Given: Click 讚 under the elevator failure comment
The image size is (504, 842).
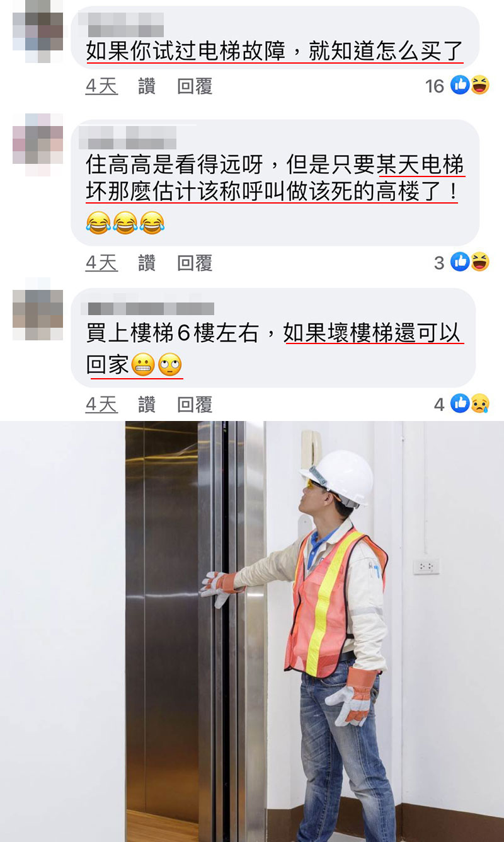Looking at the screenshot, I should pos(147,86).
